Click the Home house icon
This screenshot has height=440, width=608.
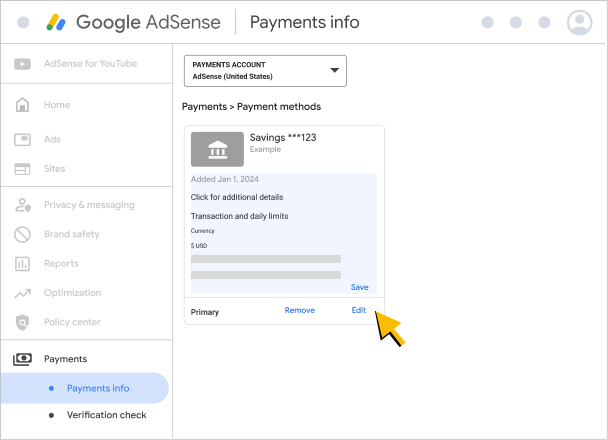coord(22,105)
